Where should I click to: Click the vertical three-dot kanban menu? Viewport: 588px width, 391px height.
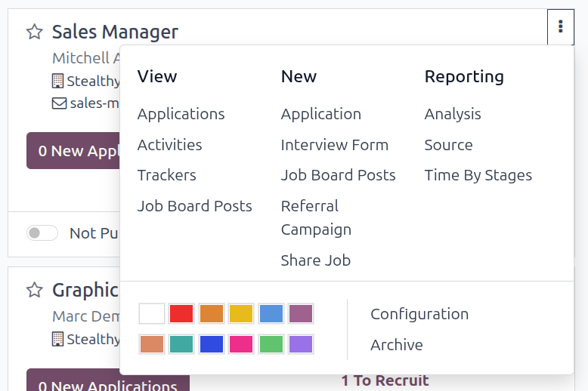(x=560, y=27)
